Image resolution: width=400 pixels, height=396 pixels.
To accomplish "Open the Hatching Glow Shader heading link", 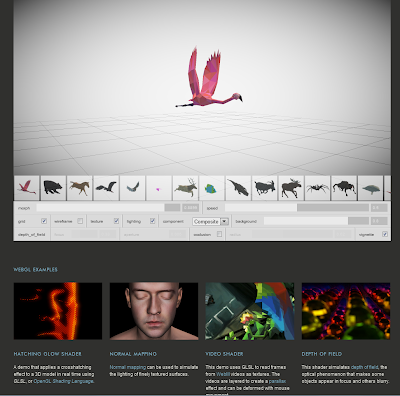I will click(47, 354).
